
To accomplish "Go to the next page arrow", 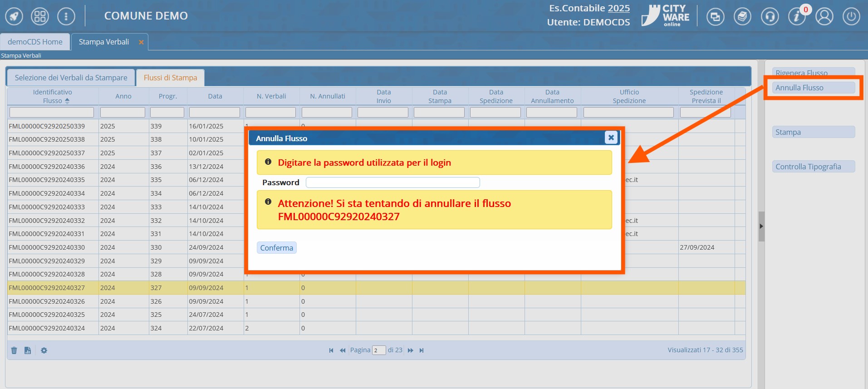I will 410,350.
